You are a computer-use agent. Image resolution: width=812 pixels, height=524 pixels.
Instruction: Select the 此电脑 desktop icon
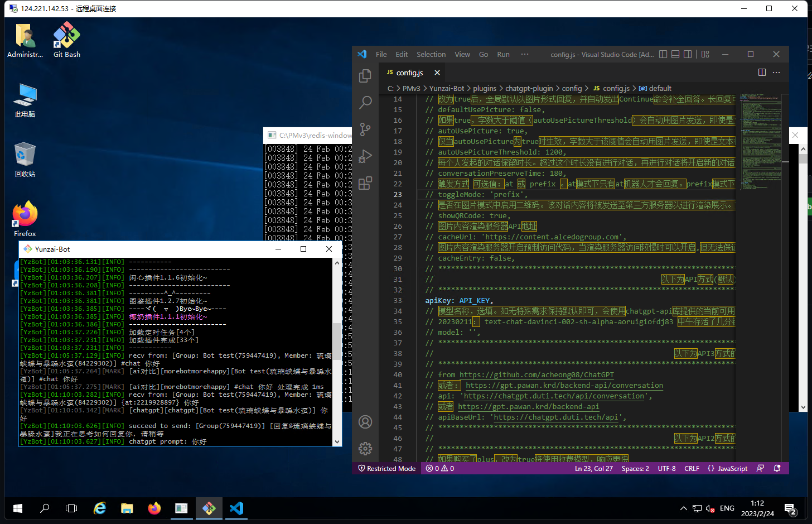click(x=25, y=100)
